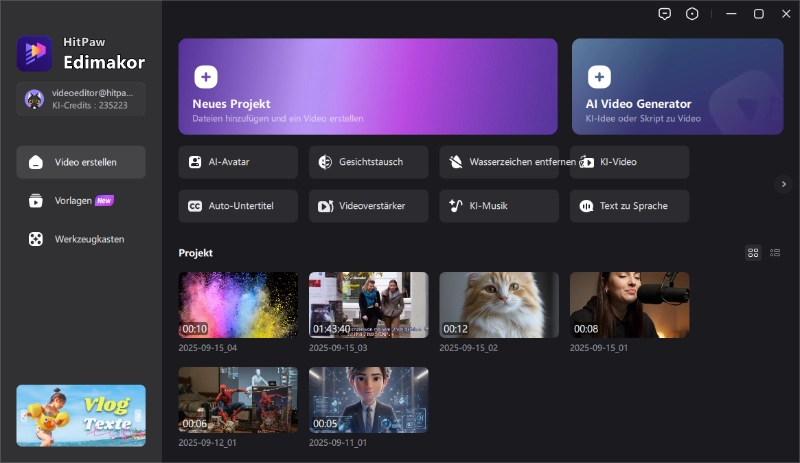Click the Video erstellen home icon

[x=36, y=162]
